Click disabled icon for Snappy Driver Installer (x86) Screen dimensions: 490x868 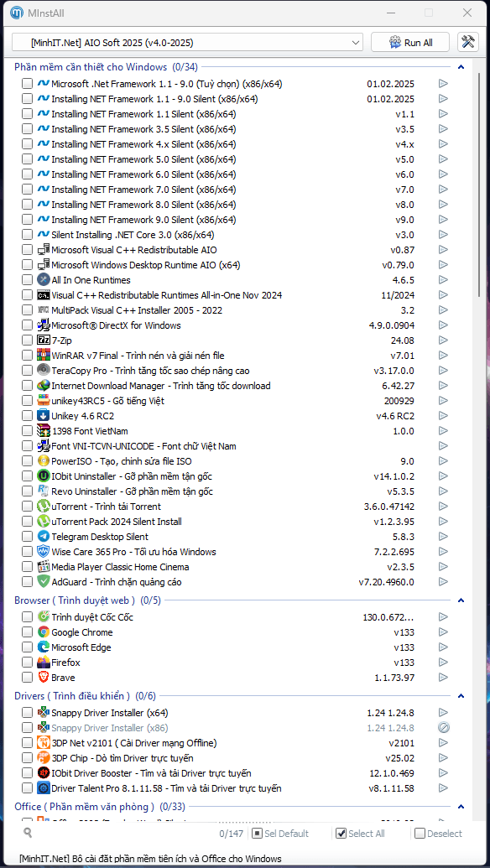pos(443,727)
